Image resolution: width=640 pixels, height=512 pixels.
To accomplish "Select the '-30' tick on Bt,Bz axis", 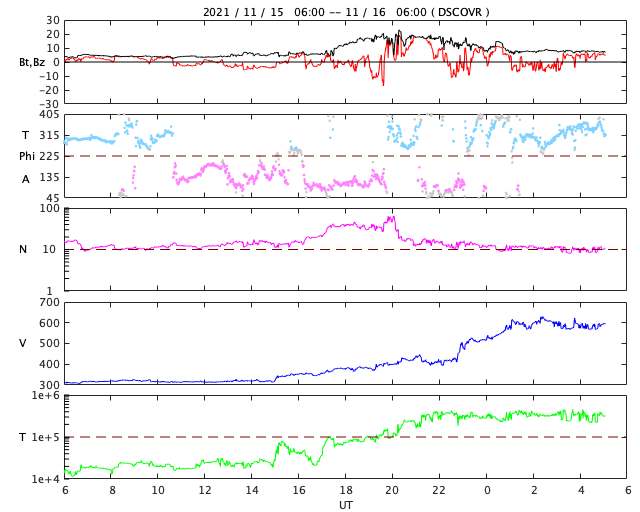I will pos(49,104).
